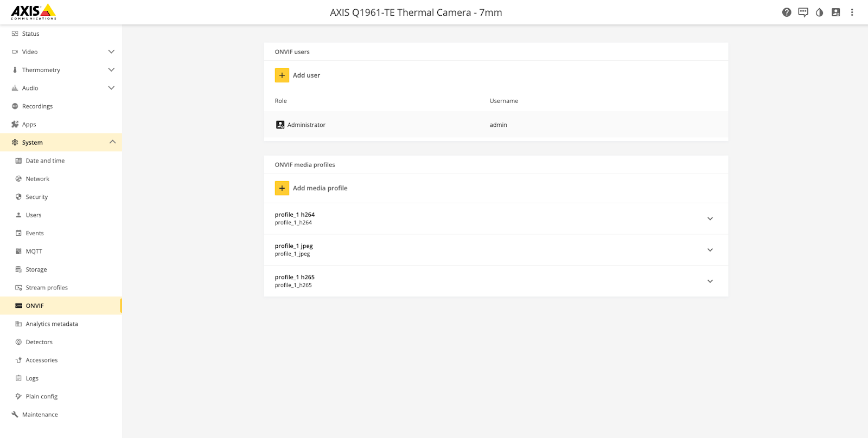Click the AXIS Communications logo

coord(34,12)
